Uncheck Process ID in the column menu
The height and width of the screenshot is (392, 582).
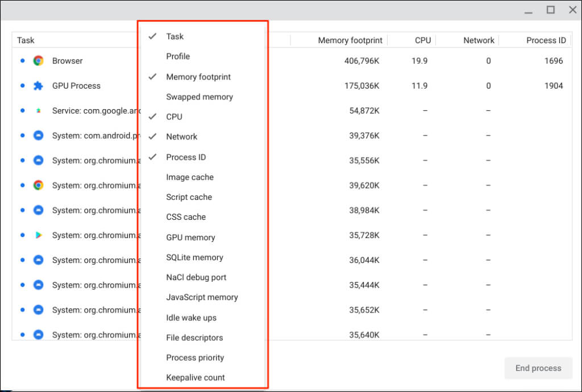pos(186,157)
